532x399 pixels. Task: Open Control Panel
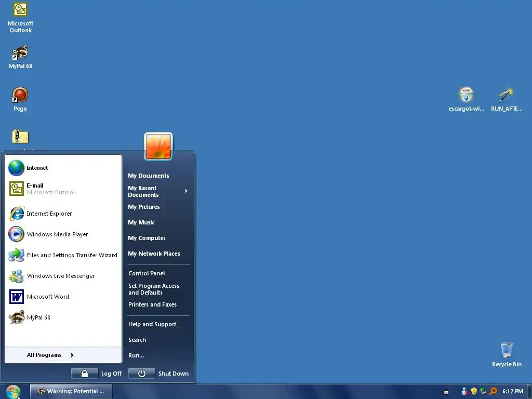pos(158,273)
